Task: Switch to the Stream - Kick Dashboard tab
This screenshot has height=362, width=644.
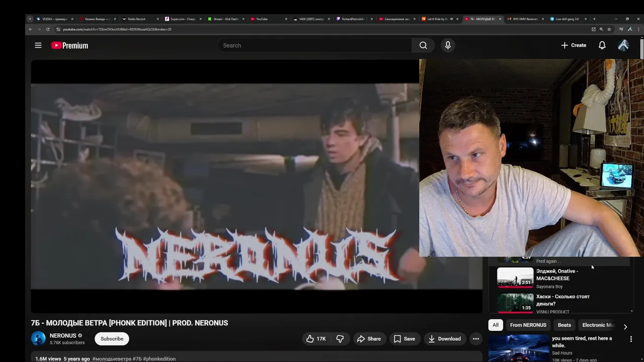Action: click(226, 19)
